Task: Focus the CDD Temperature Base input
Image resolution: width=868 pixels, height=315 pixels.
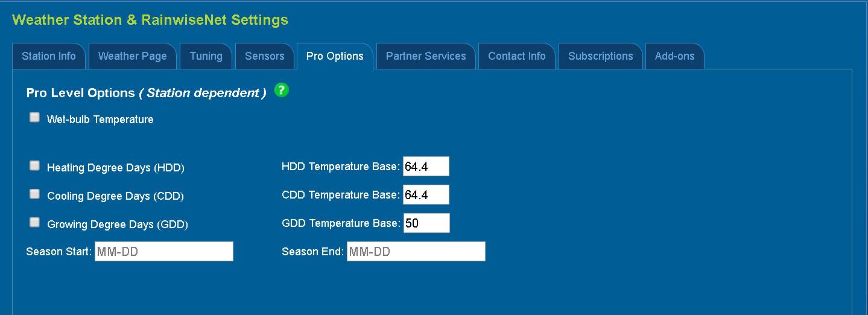Action: (x=426, y=195)
